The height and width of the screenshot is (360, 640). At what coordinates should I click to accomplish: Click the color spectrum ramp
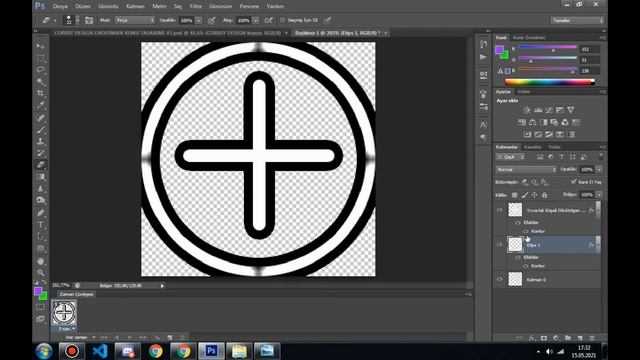[549, 82]
